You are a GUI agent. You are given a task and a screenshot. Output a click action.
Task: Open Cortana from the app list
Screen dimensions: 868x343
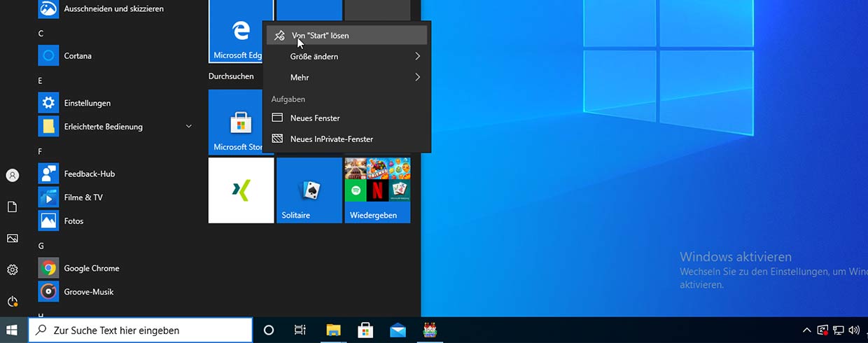pyautogui.click(x=115, y=55)
